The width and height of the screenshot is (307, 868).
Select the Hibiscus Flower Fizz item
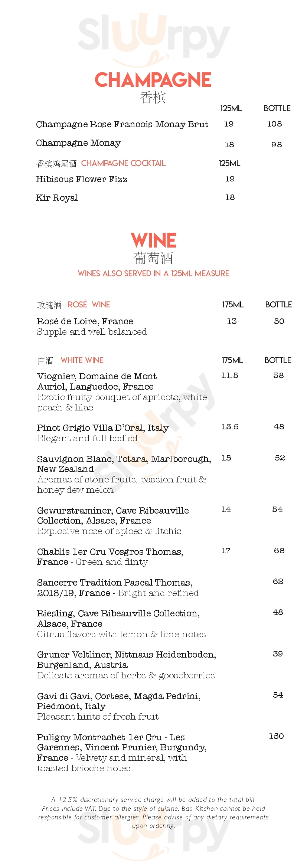click(x=82, y=179)
